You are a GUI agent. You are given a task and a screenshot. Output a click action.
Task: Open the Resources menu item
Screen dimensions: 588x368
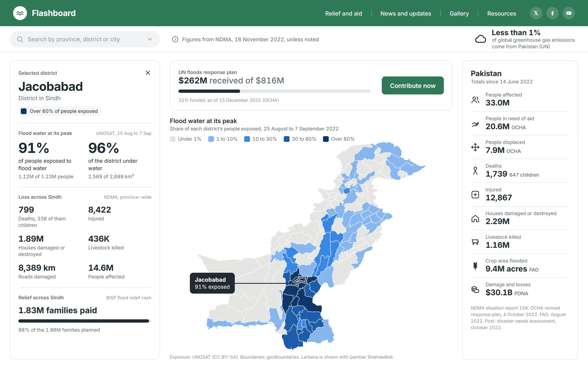[x=502, y=13]
